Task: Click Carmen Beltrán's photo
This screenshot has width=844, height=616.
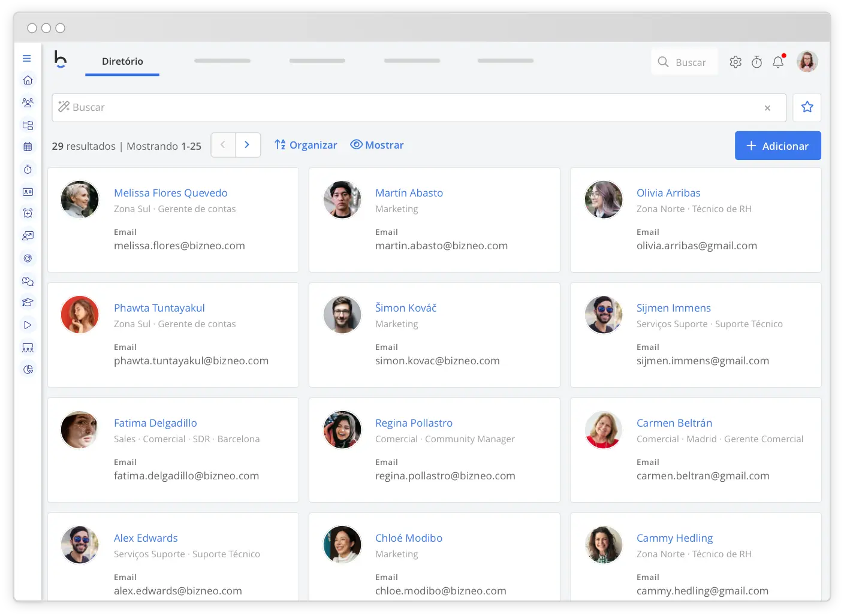Action: 604,430
